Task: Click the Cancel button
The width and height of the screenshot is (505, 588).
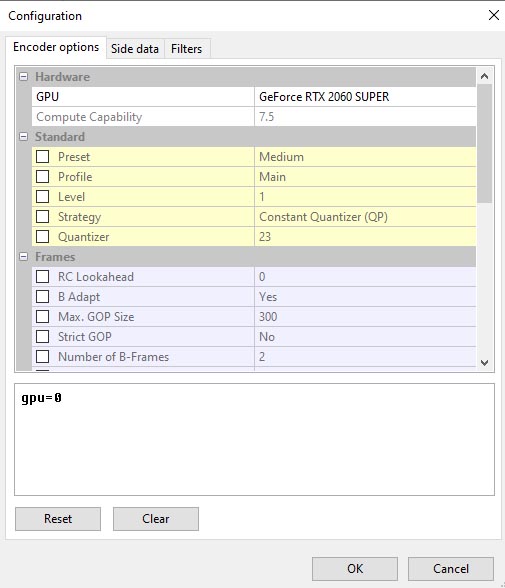Action: [451, 568]
